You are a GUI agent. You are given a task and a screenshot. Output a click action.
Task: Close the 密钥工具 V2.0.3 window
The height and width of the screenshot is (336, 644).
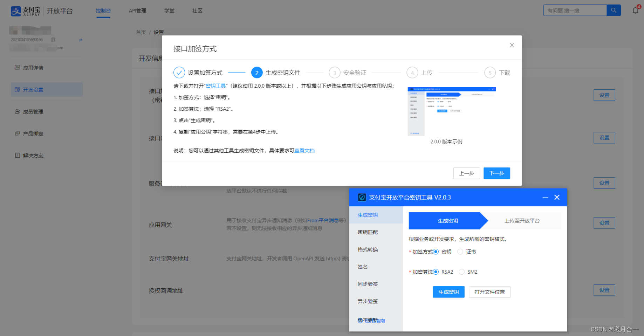pyautogui.click(x=557, y=197)
